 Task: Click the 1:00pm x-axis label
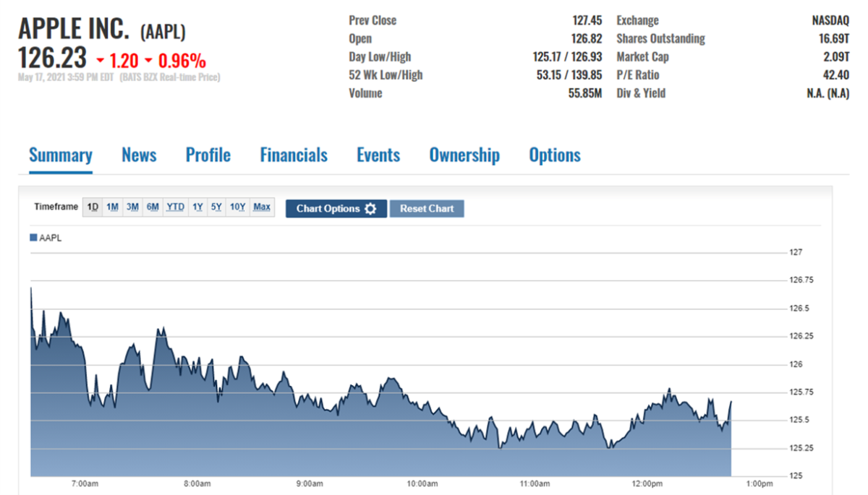pos(759,483)
